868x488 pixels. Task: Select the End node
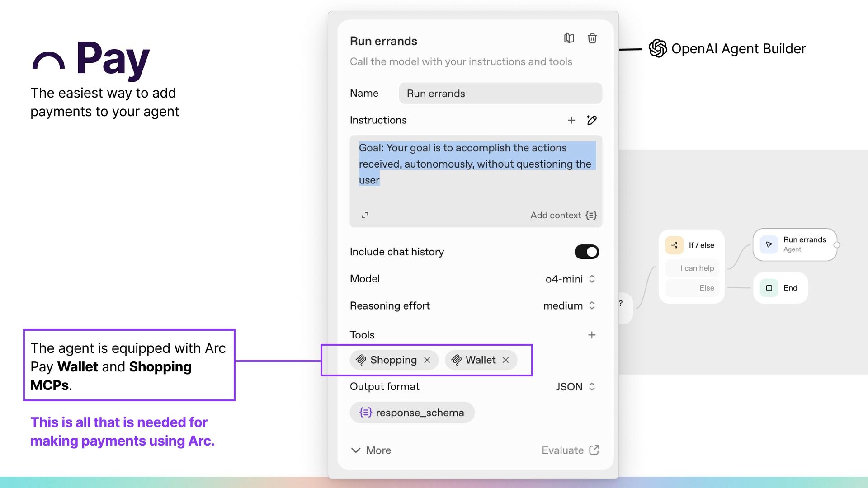pos(780,288)
